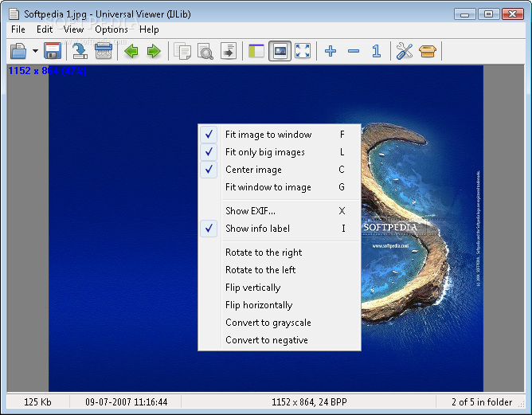Image resolution: width=532 pixels, height=415 pixels.
Task: Click the Plugins box icon
Action: click(428, 51)
